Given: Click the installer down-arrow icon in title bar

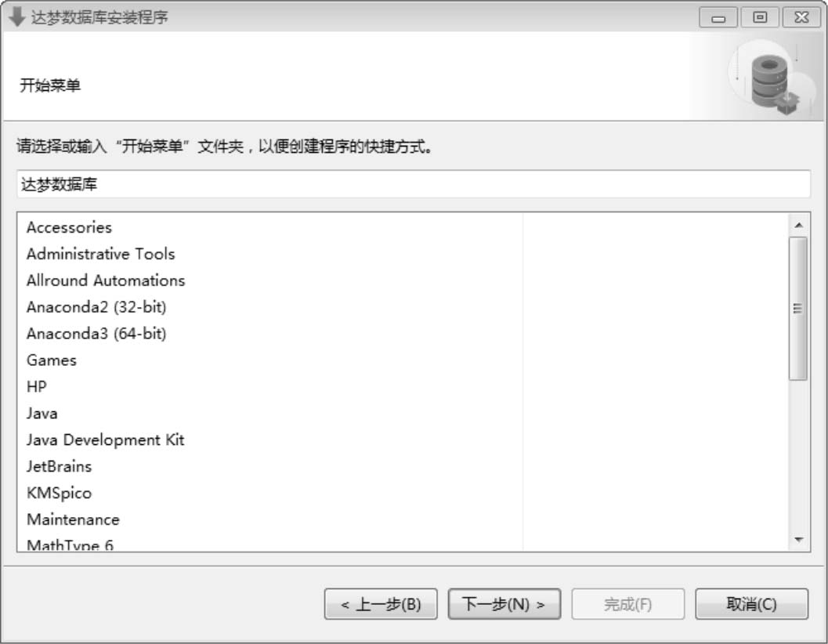Looking at the screenshot, I should click(x=17, y=16).
